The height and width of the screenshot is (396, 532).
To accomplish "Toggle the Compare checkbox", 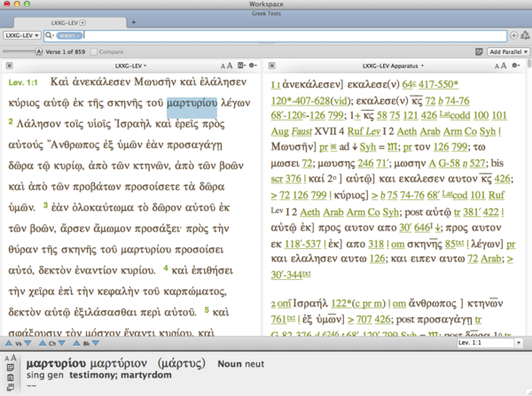I will [94, 52].
